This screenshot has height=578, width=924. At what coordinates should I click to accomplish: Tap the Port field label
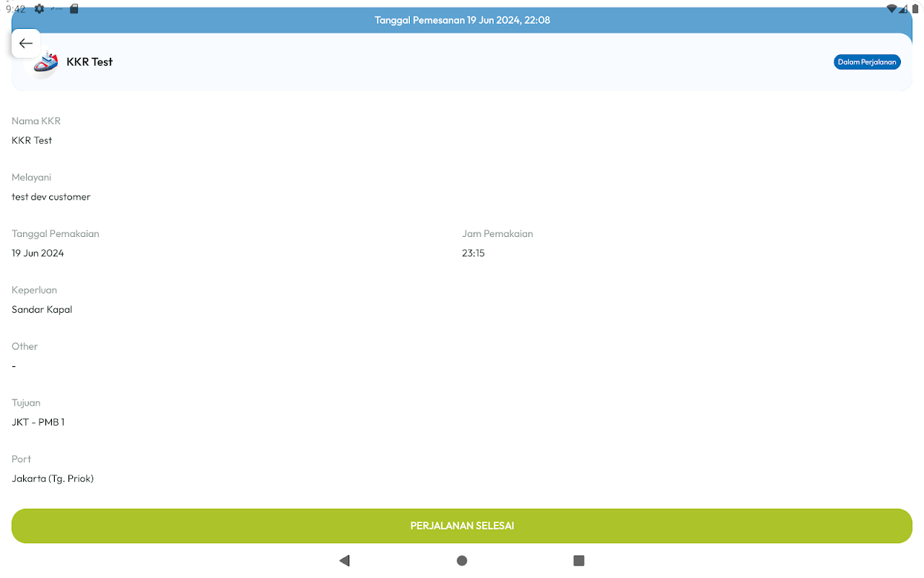click(21, 459)
